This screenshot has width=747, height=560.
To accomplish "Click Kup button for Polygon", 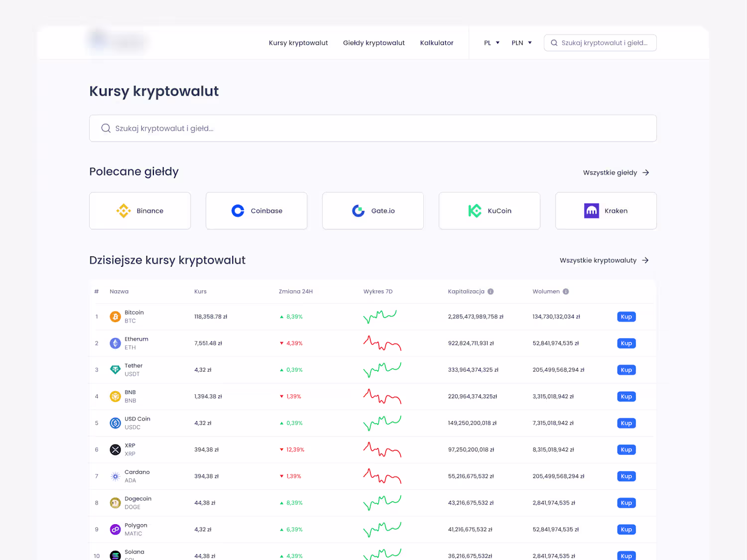I will point(626,530).
